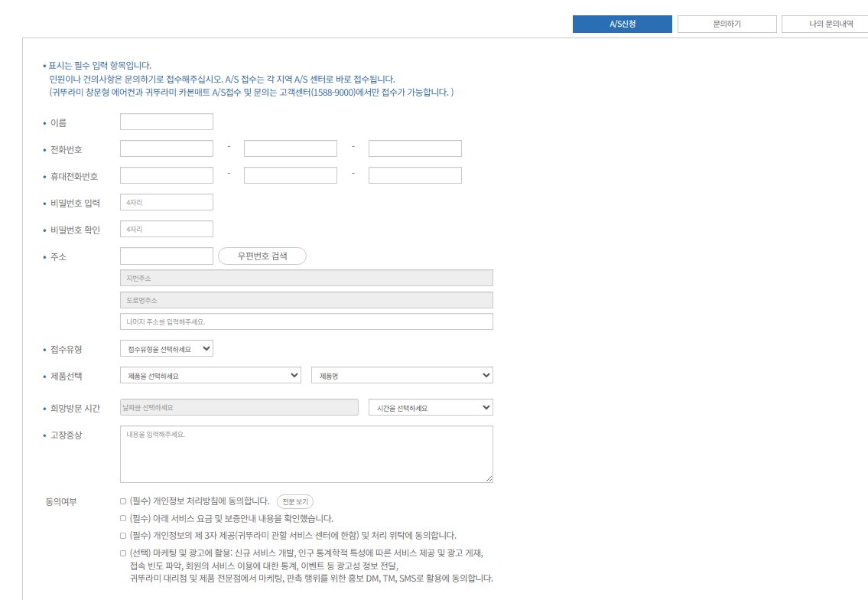Open the 나의 문의내역 tab
The height and width of the screenshot is (600, 868).
tap(824, 24)
